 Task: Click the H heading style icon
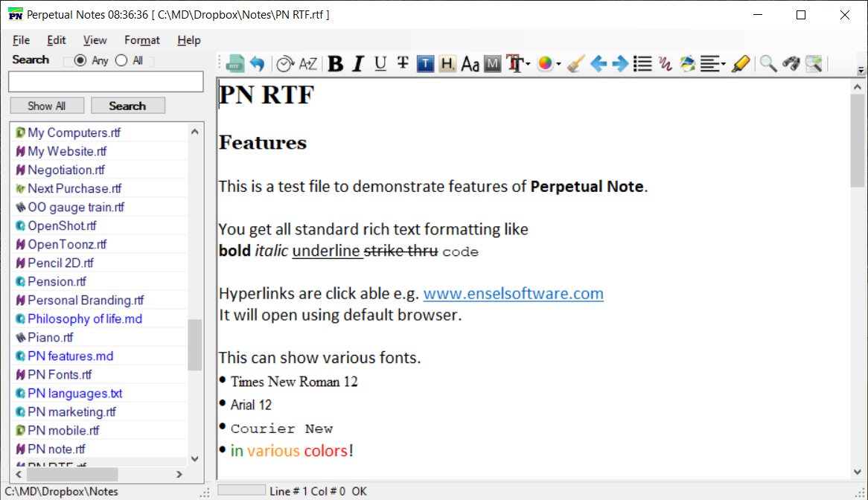[447, 63]
